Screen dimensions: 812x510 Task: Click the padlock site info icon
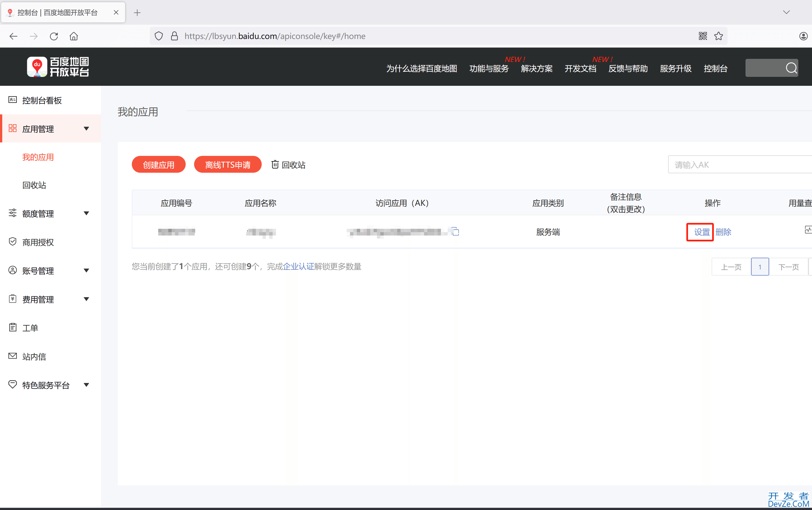pyautogui.click(x=174, y=36)
